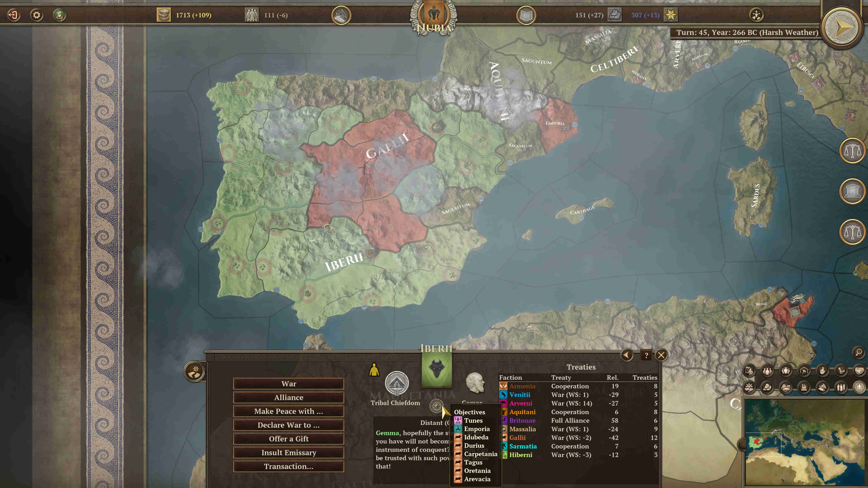Click the War button
868x488 pixels.
pyautogui.click(x=288, y=384)
